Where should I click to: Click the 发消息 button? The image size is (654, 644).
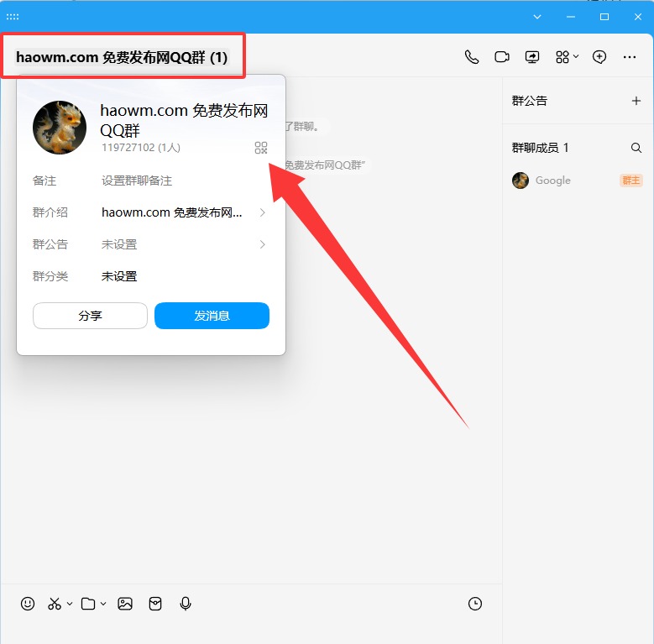(212, 316)
